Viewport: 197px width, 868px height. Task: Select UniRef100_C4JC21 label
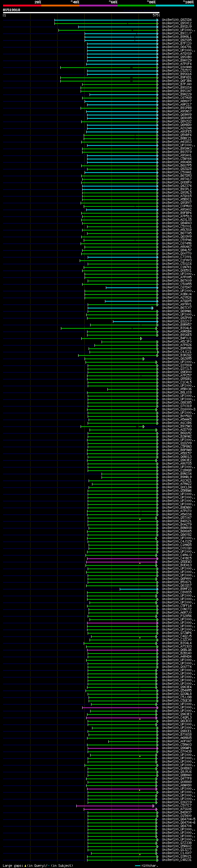click(x=176, y=351)
